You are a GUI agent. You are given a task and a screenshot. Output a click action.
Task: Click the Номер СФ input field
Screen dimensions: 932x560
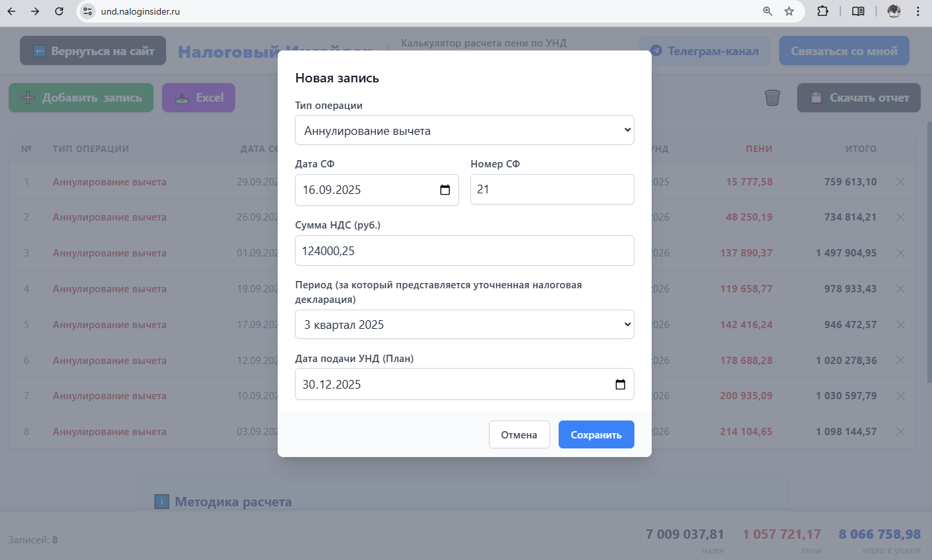tap(551, 189)
